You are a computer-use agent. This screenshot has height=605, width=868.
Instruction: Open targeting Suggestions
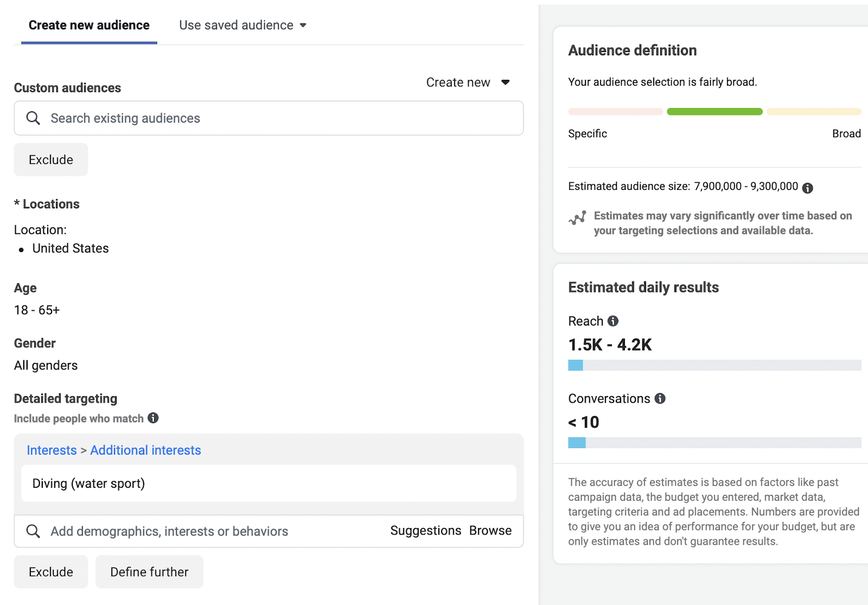[x=426, y=531]
